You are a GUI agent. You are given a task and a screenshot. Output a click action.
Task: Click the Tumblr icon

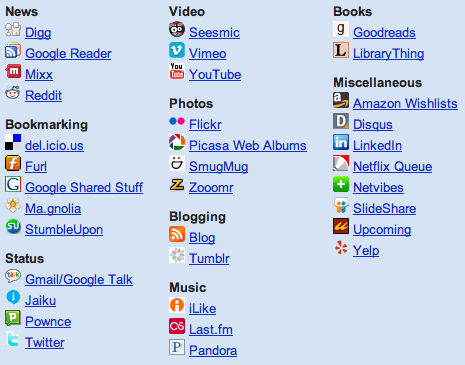[x=177, y=256]
